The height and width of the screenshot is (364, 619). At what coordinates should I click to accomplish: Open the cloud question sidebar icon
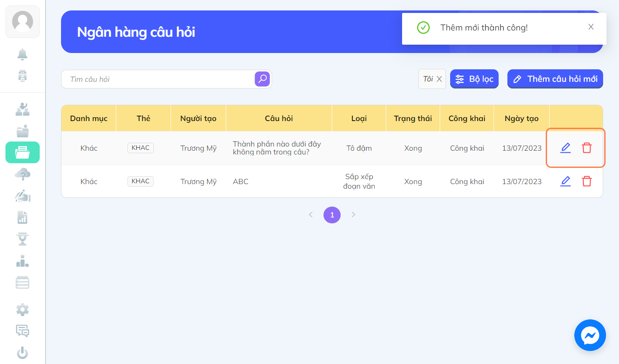click(23, 174)
